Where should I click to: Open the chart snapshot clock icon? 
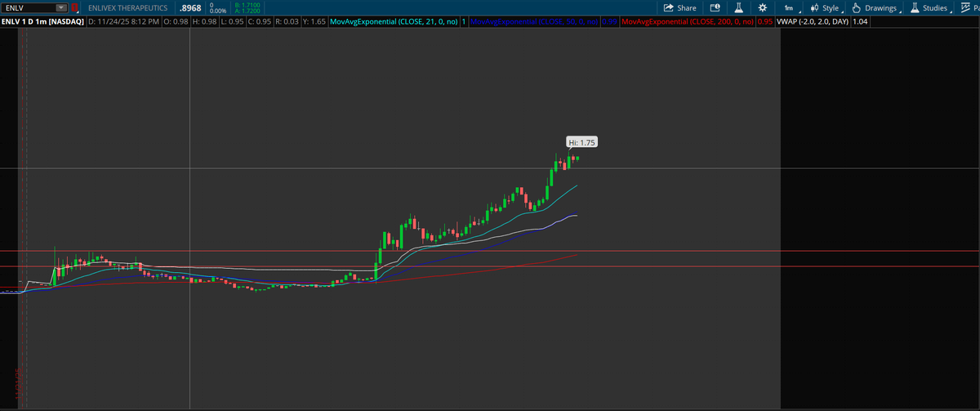tap(715, 7)
